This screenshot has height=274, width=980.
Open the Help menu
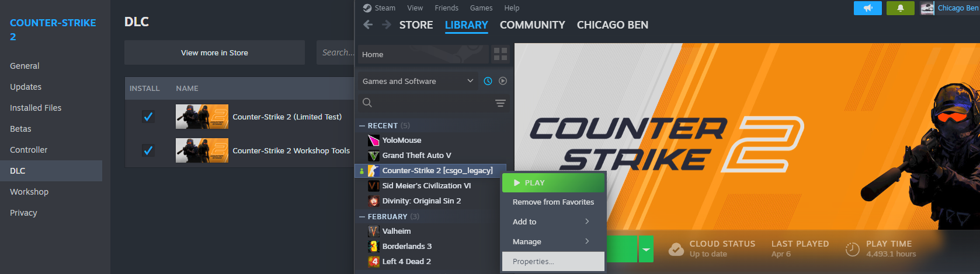coord(512,8)
